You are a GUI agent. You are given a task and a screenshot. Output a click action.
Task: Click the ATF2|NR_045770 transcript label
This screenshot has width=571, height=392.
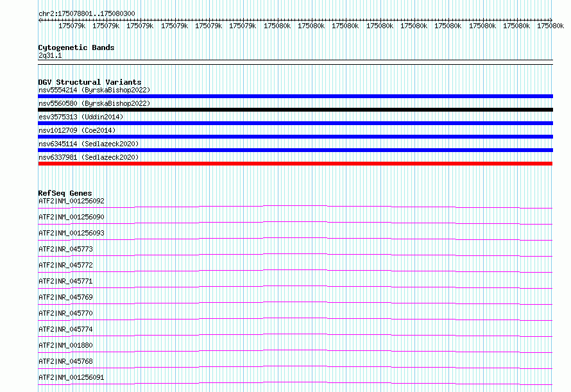tap(65, 313)
